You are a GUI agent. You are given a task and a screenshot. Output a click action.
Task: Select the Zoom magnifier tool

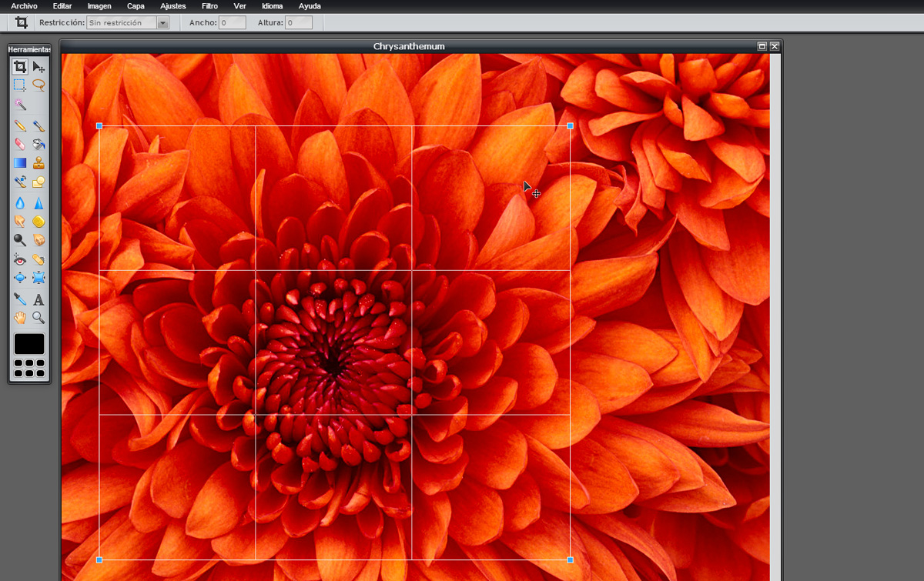tap(38, 318)
